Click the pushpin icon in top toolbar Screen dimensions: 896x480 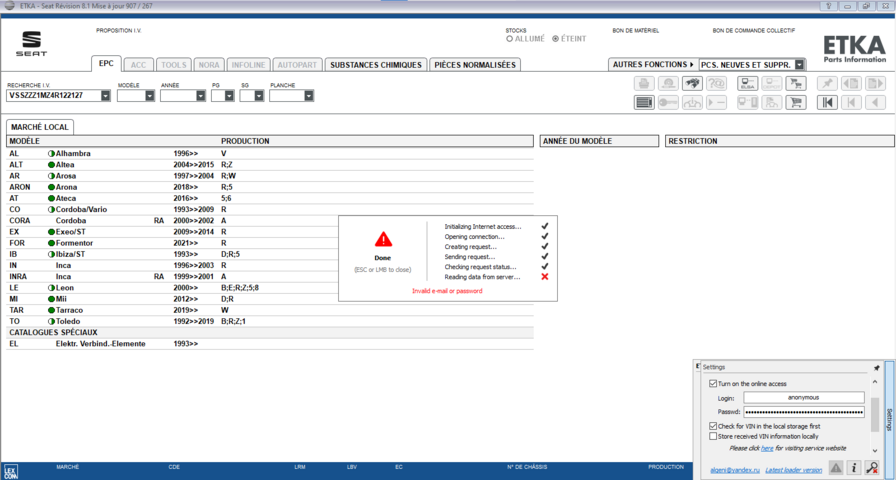[827, 83]
